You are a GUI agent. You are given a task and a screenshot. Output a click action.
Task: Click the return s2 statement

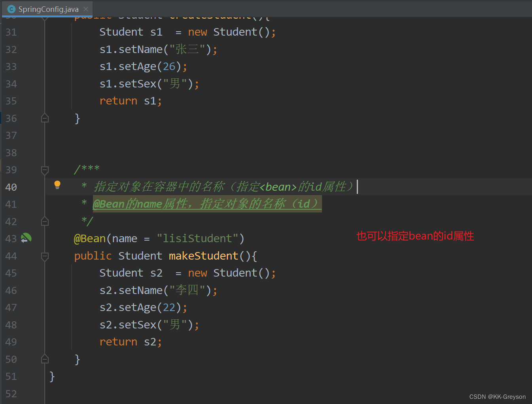coord(131,342)
